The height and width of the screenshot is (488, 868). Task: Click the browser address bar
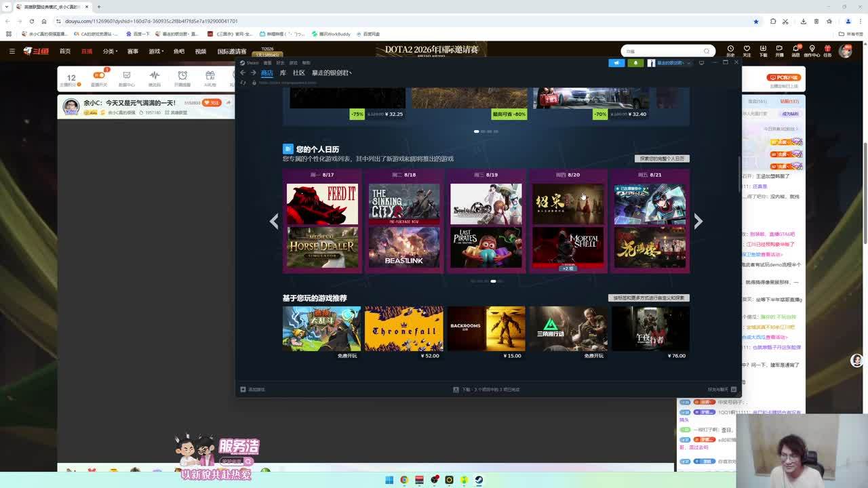coord(406,21)
